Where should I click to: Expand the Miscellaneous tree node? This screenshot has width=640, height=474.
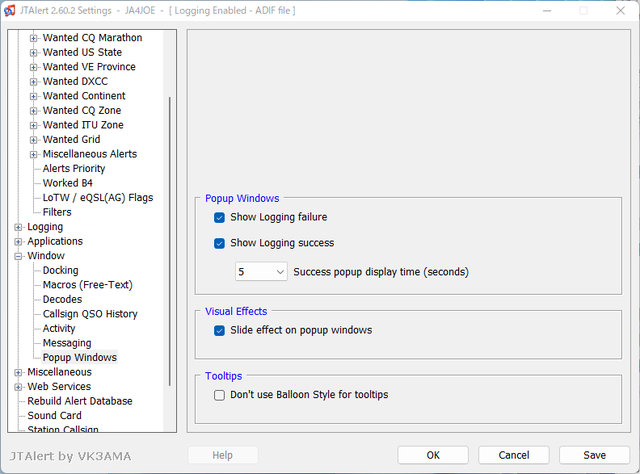pyautogui.click(x=18, y=373)
